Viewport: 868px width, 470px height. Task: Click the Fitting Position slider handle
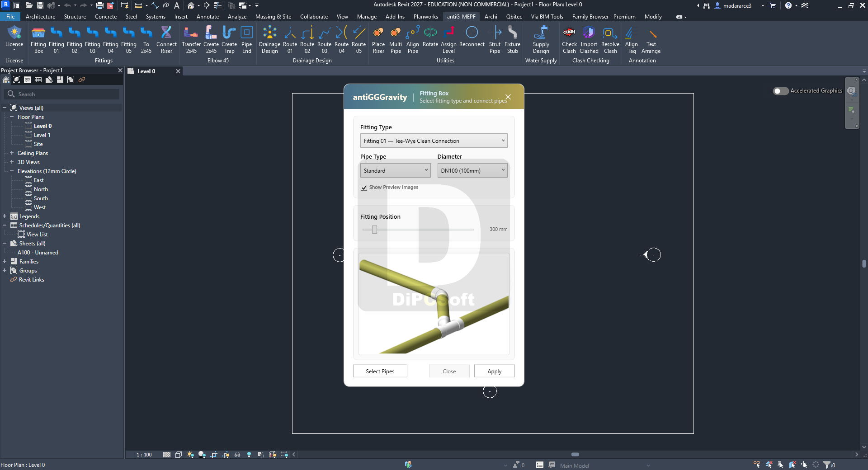coord(374,230)
